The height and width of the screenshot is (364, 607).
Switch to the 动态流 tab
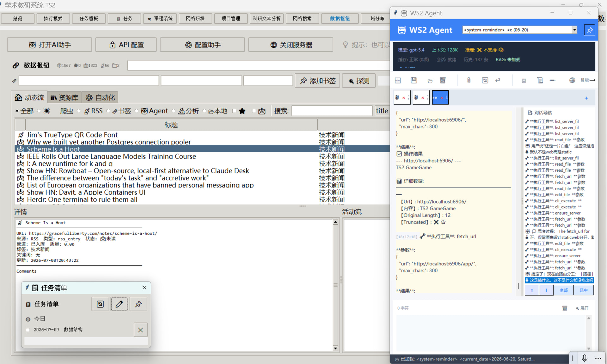click(x=29, y=97)
